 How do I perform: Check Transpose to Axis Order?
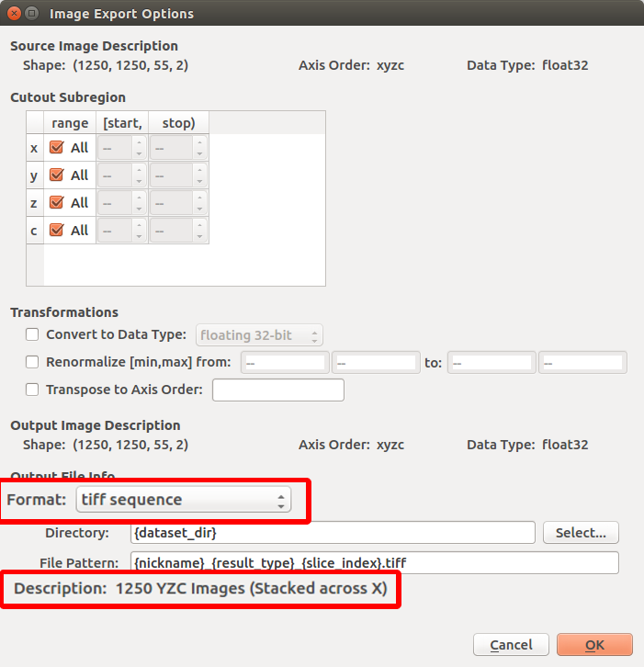click(x=33, y=390)
